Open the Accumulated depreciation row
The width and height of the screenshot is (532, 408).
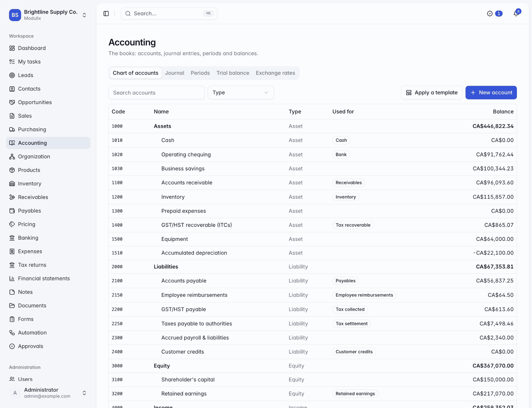[x=312, y=253]
